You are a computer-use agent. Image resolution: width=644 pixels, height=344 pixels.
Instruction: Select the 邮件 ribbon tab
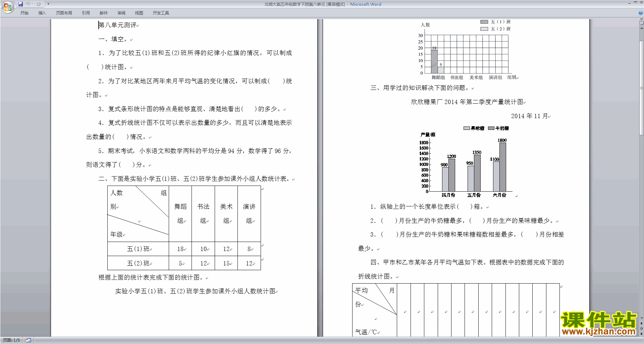tap(104, 13)
